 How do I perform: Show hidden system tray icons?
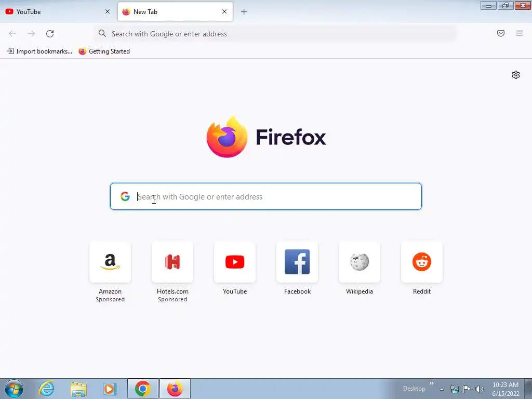[x=442, y=389]
